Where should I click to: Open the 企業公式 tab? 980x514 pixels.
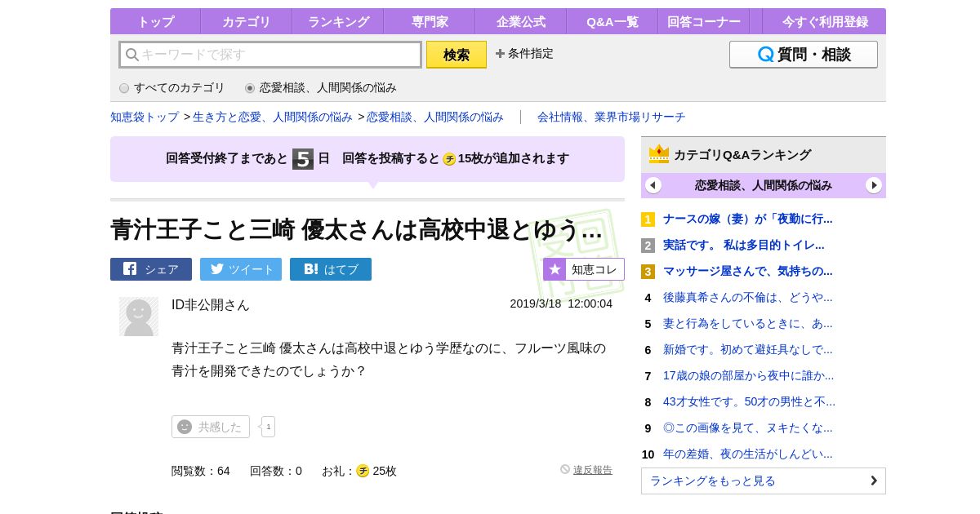click(x=520, y=22)
